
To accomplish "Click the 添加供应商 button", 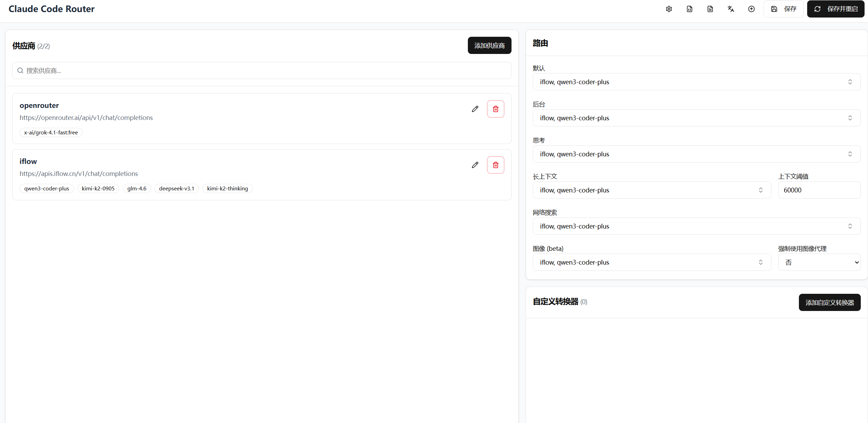I will click(490, 45).
